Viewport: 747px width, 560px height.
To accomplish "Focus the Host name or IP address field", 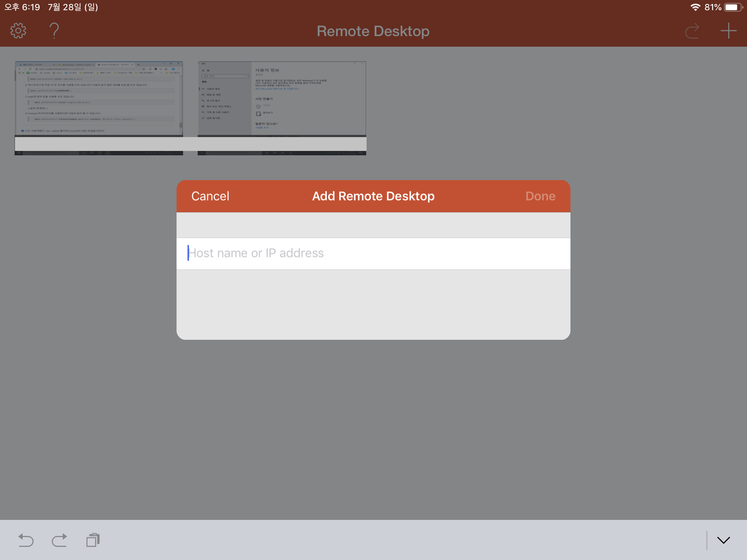I will pos(373,254).
